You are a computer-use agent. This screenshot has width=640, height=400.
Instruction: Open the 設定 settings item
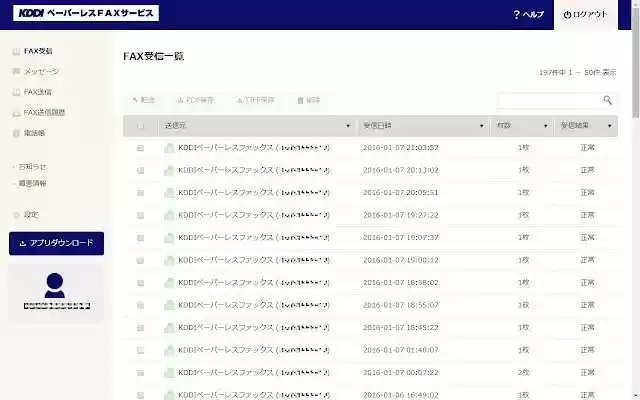coord(26,215)
